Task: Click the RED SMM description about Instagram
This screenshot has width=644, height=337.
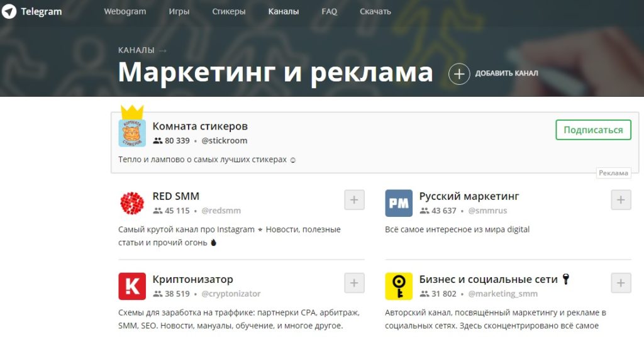Action: 229,236
